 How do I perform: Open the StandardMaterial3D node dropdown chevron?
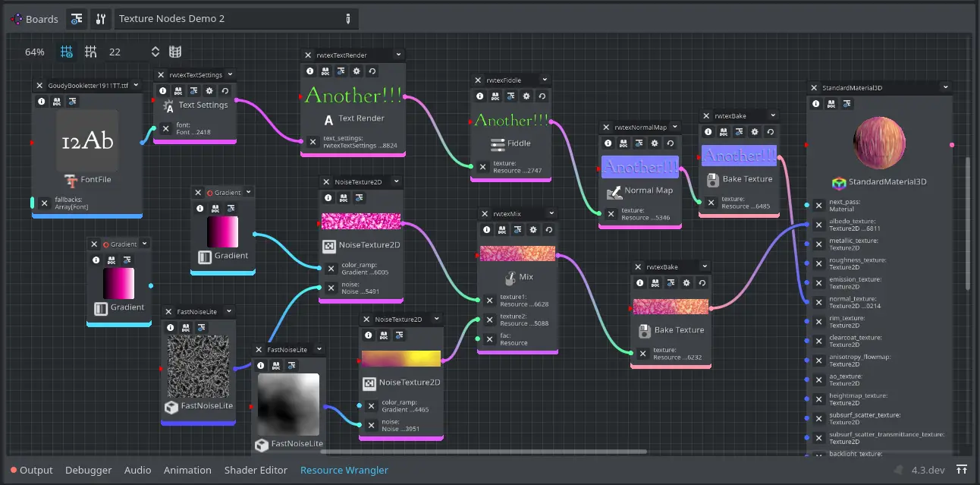(945, 87)
